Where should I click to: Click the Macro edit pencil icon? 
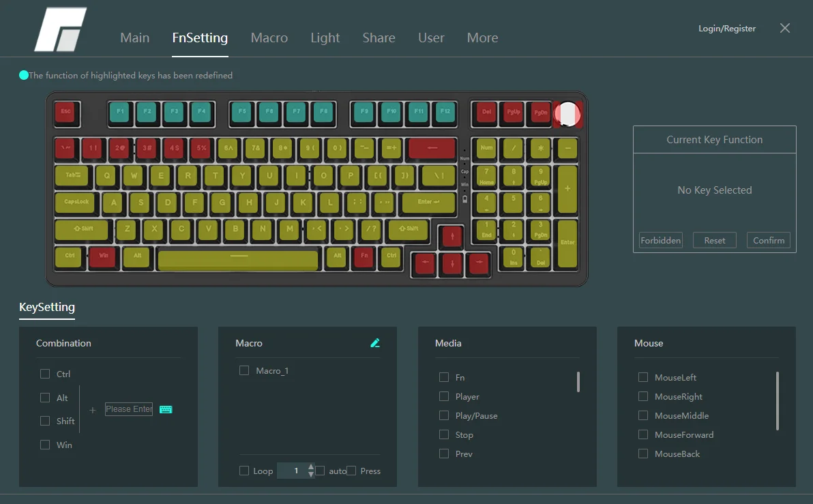point(374,343)
